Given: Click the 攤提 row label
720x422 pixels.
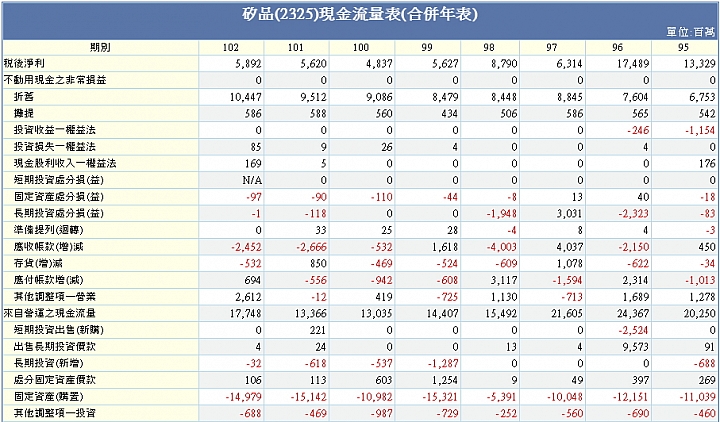Looking at the screenshot, I should coord(23,113).
